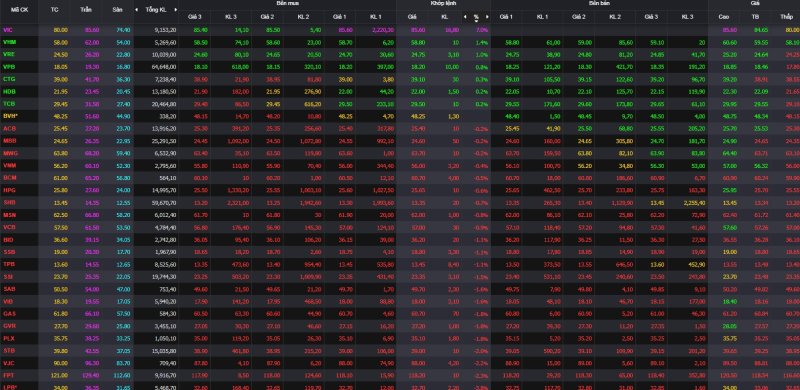Click the left arrow beside % column
Viewport: 800px width, 390px height.
pos(465,17)
